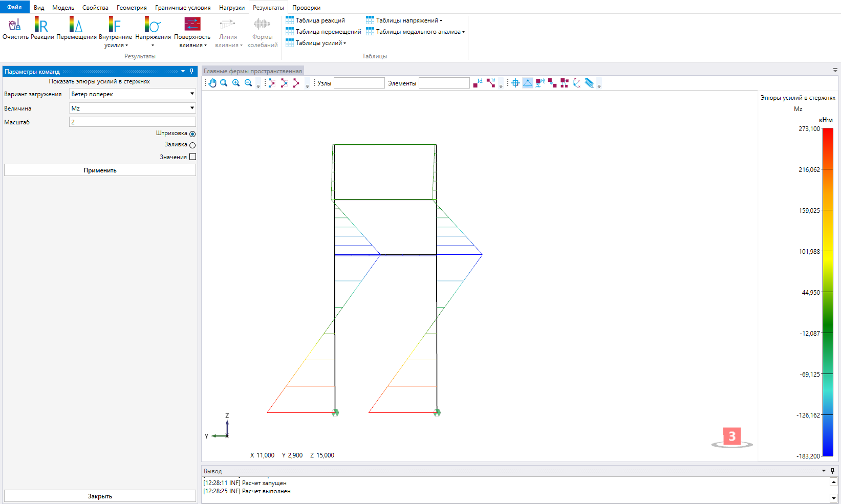Open Таблица реакций
Image resolution: width=841 pixels, height=504 pixels.
pyautogui.click(x=315, y=20)
